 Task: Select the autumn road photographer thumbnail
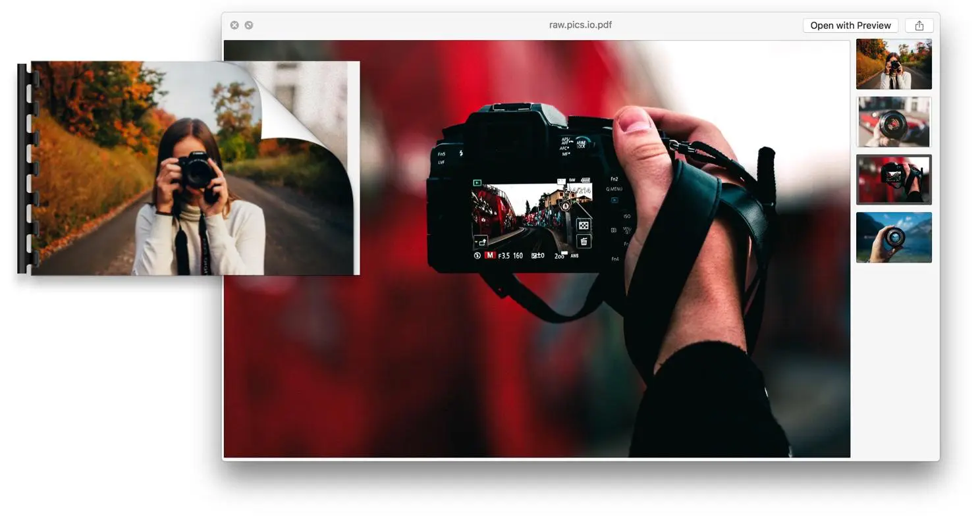[x=893, y=64]
